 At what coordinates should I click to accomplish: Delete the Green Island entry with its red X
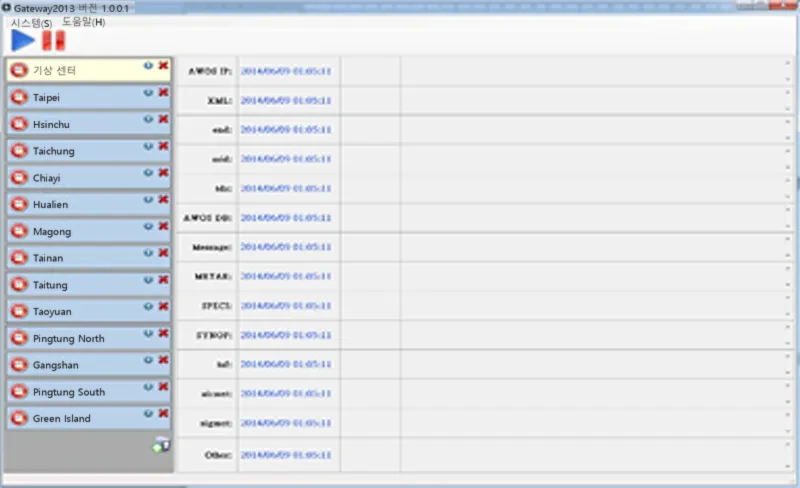click(x=163, y=413)
